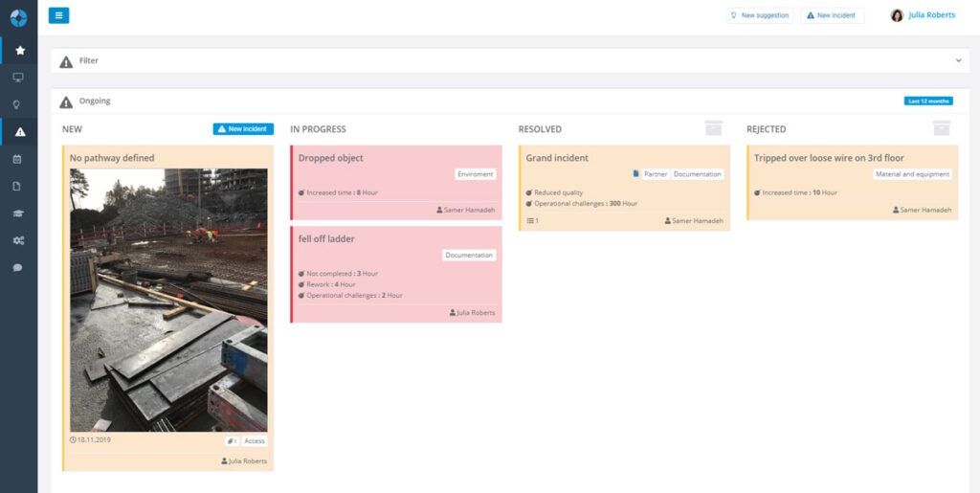Click Reduced quality text
The width and height of the screenshot is (980, 493).
click(554, 192)
